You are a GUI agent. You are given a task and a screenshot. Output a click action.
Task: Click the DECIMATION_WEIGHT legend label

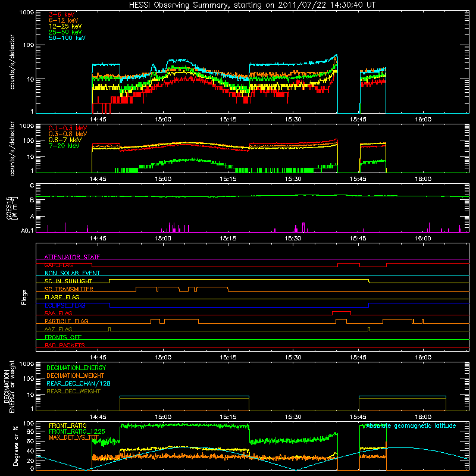[76, 376]
